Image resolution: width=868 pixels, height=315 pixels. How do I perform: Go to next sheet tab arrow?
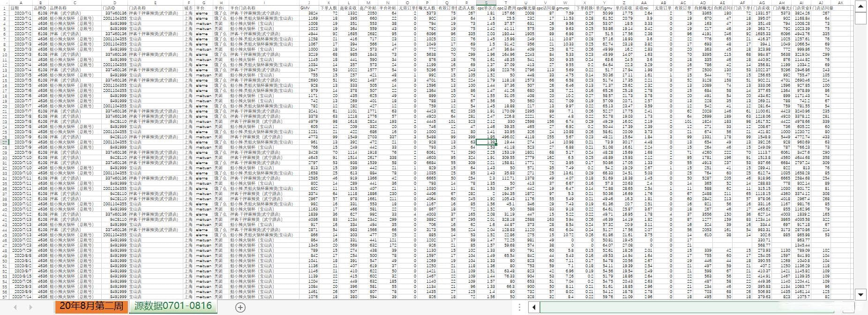coord(31,307)
